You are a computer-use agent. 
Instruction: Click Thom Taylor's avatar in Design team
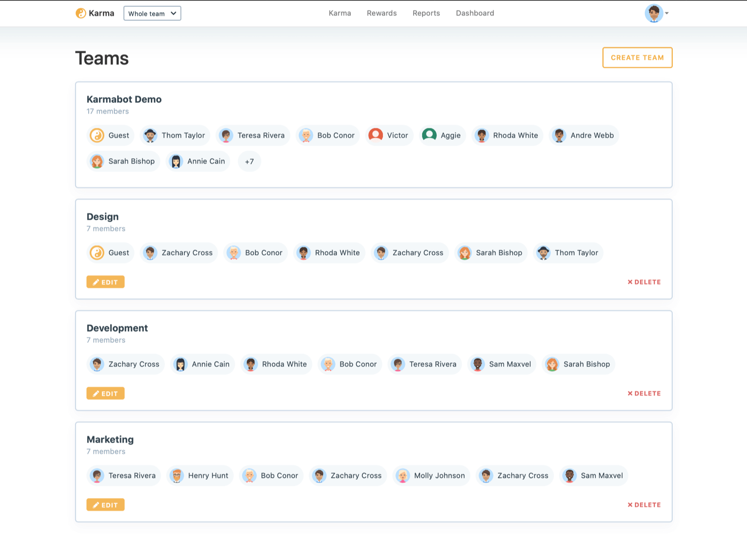[x=543, y=253]
